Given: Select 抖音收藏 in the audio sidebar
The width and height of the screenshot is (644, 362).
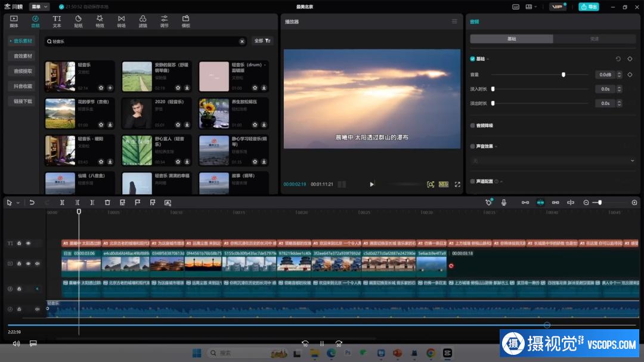Looking at the screenshot, I should coord(23,86).
